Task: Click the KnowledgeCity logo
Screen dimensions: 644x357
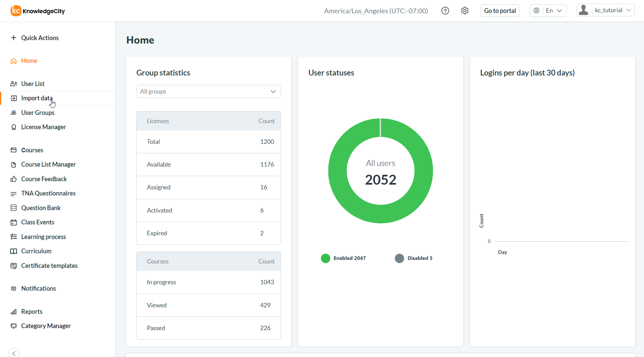Action: tap(38, 11)
